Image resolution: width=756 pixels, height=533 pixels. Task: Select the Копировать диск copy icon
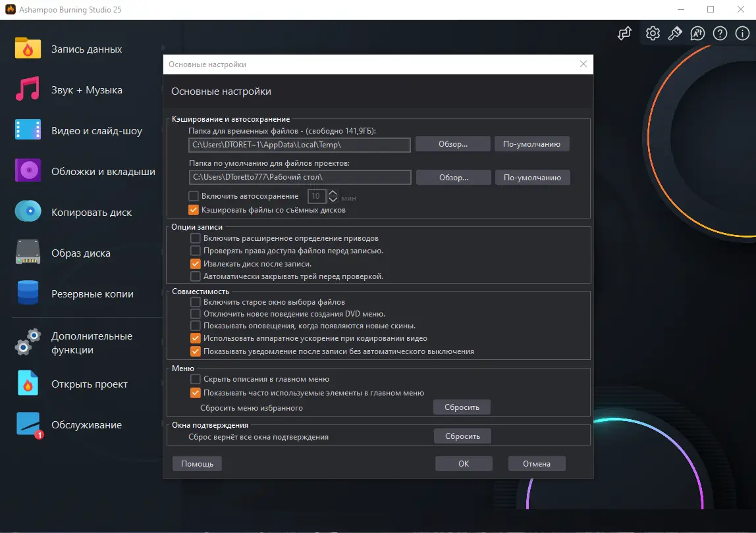click(26, 212)
